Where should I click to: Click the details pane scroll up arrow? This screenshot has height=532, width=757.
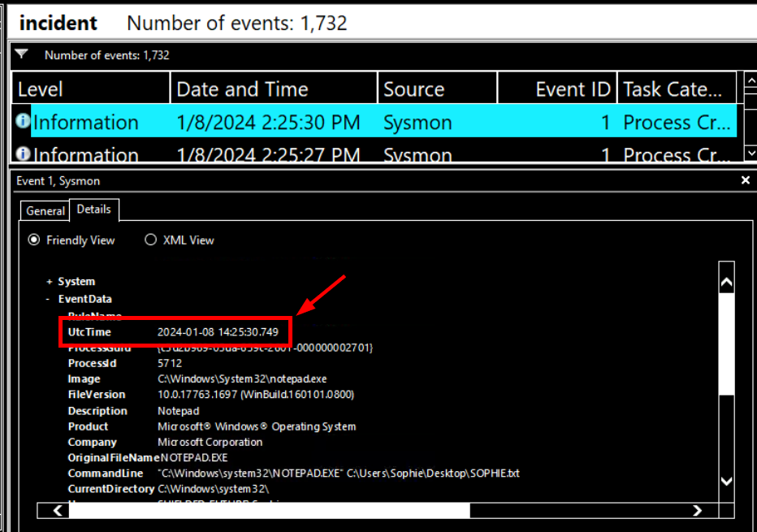coord(726,283)
